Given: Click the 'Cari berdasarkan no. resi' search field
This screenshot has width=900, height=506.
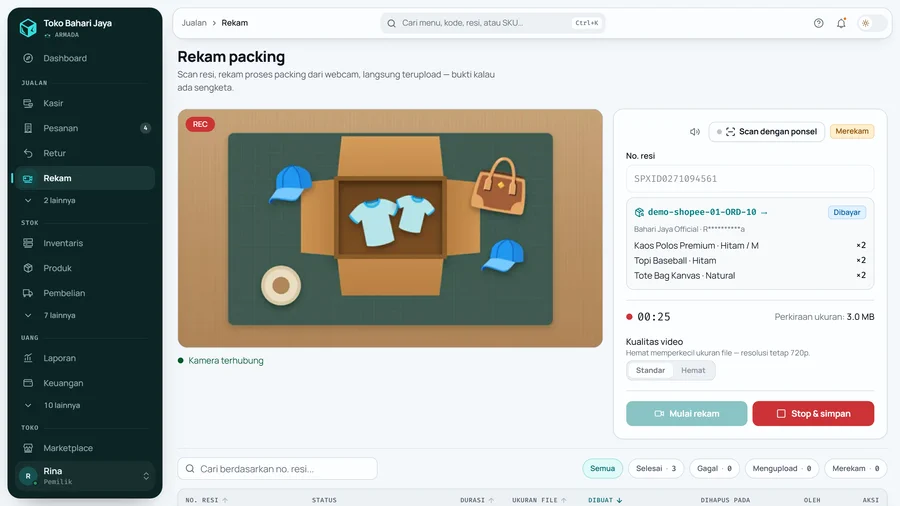Looking at the screenshot, I should coord(277,469).
